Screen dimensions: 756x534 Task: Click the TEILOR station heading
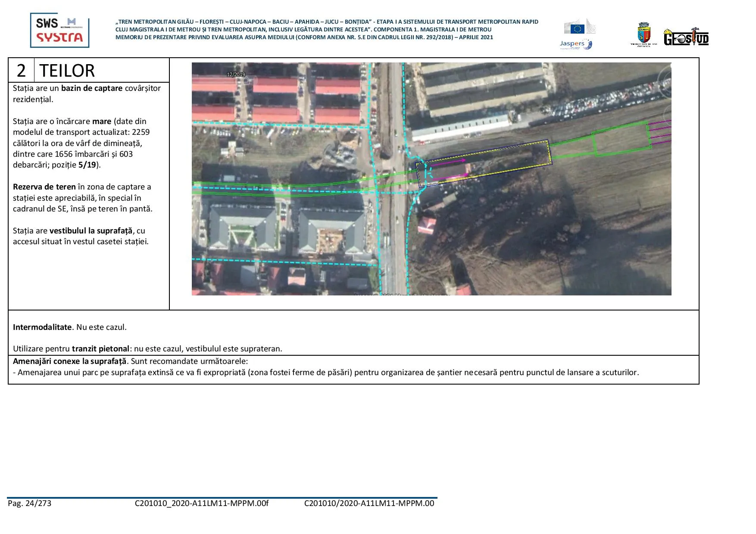point(67,71)
